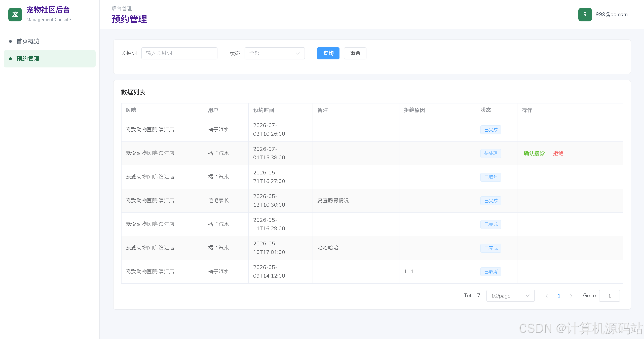Image resolution: width=644 pixels, height=339 pixels.
Task: Click the 重置 reset button
Action: (355, 53)
